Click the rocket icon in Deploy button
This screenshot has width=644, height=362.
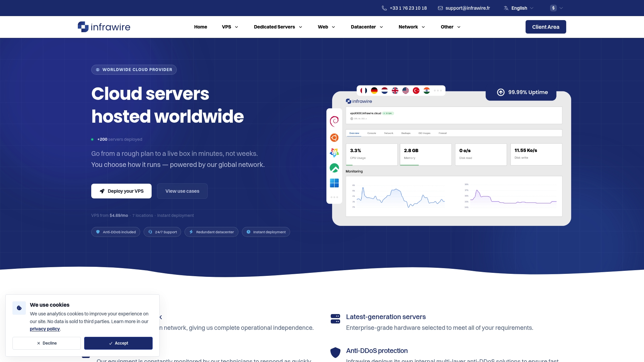coord(102,191)
